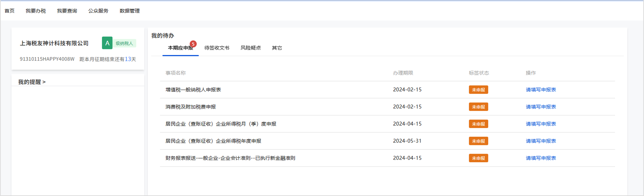This screenshot has height=196, width=644.
Task: Open the 公众服务 menu
Action: click(x=98, y=11)
